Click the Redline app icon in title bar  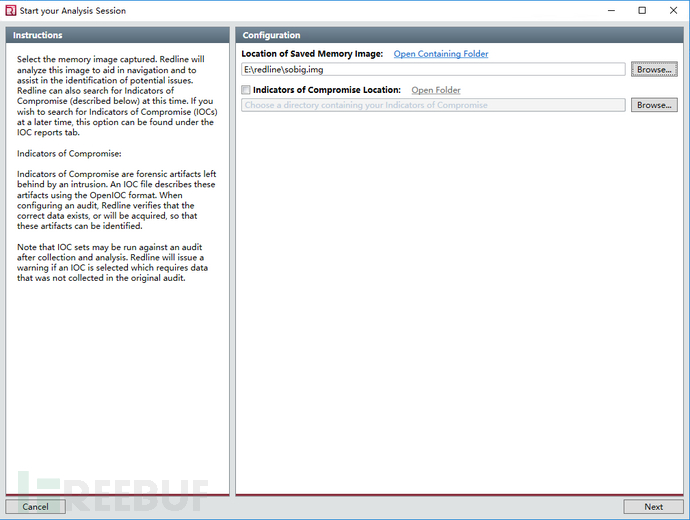(10, 10)
